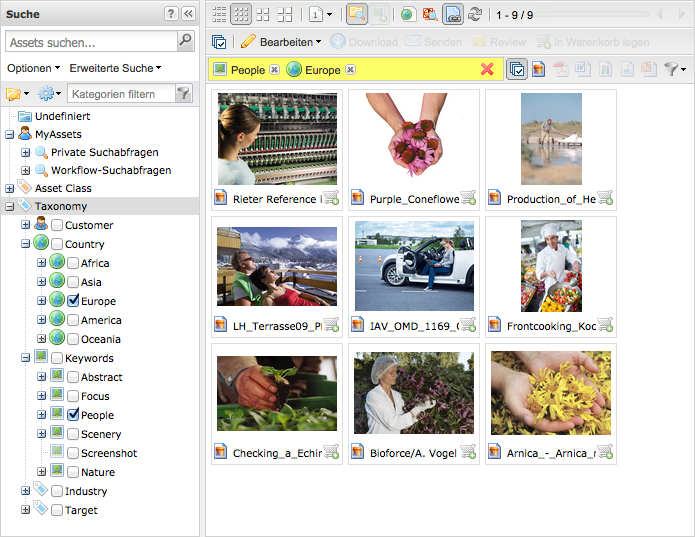Uncheck the Europe category checkbox
Screen dimensions: 695x537
pos(73,301)
